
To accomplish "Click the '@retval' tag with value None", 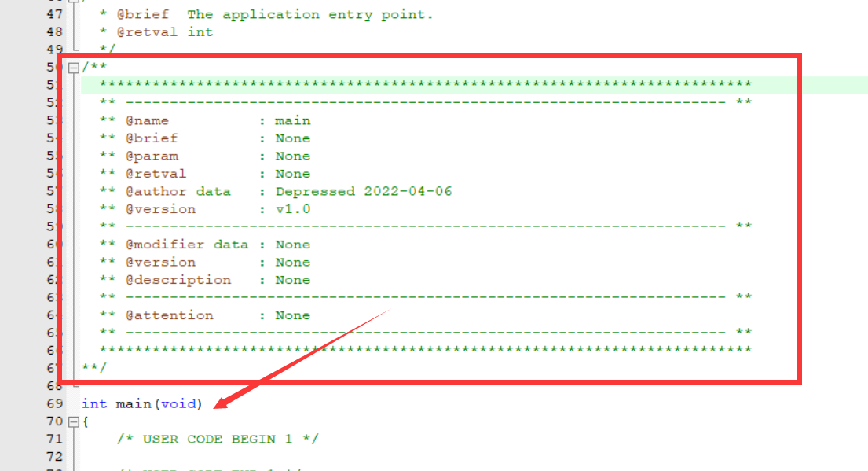I will coord(156,174).
